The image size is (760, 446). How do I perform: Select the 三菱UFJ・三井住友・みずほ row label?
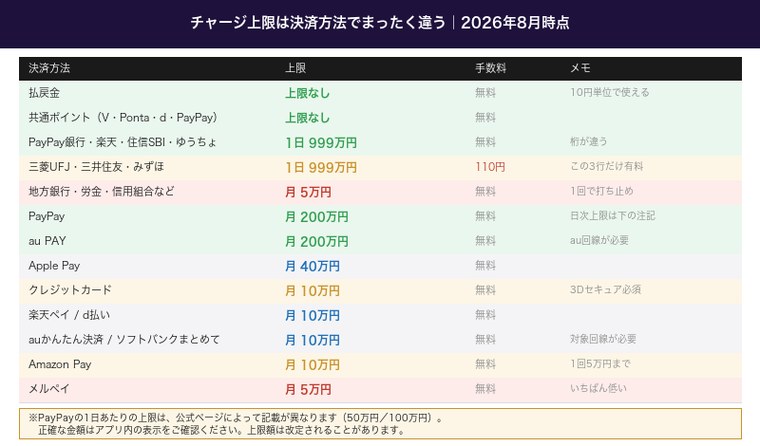pos(96,167)
